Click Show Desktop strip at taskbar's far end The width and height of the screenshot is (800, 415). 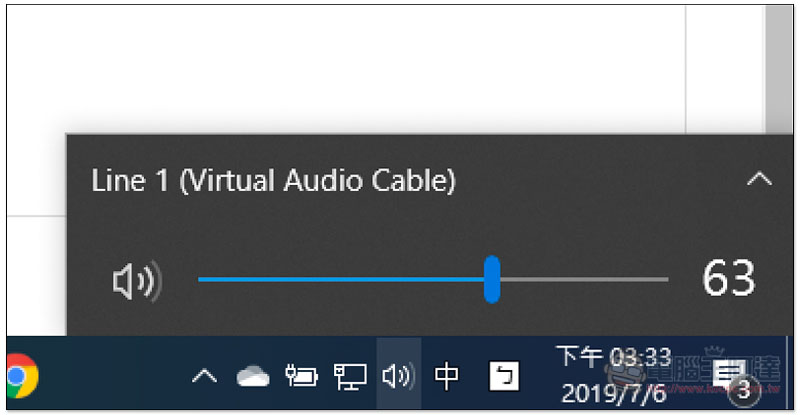pos(790,373)
